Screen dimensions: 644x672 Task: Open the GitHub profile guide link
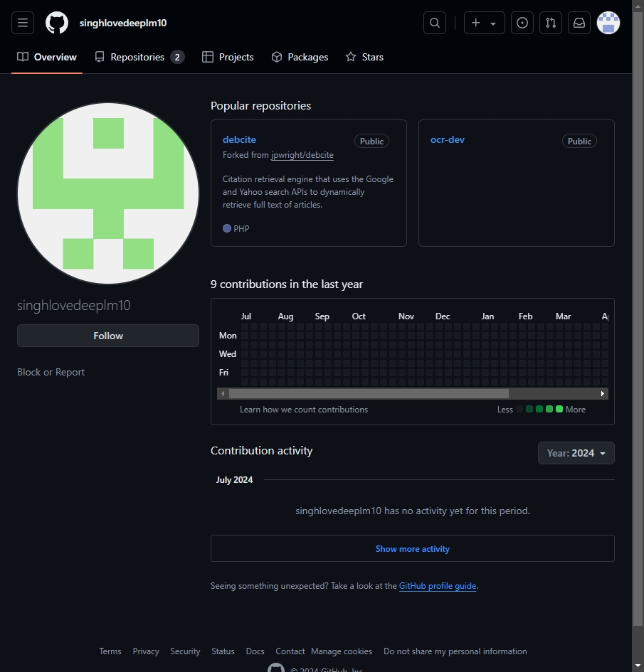tap(438, 586)
